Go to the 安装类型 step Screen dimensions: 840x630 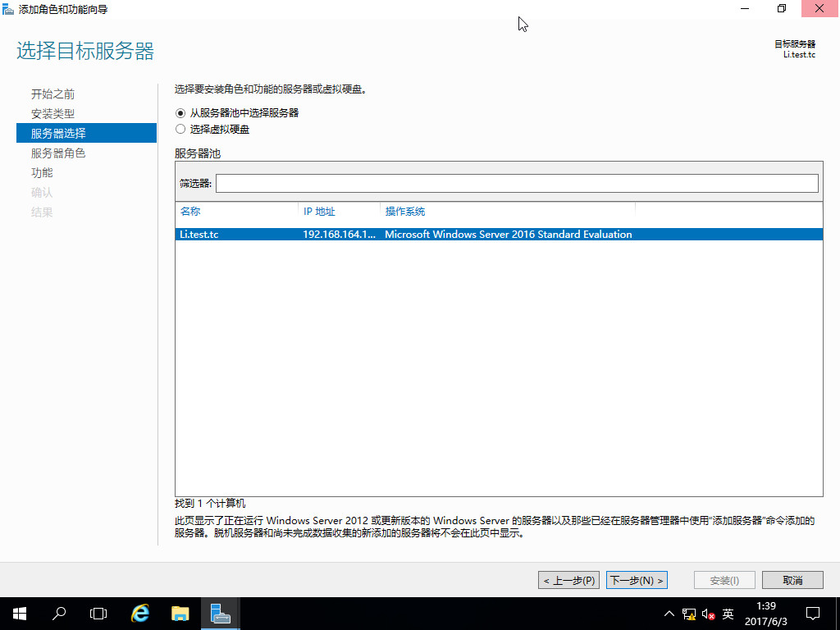pyautogui.click(x=52, y=113)
